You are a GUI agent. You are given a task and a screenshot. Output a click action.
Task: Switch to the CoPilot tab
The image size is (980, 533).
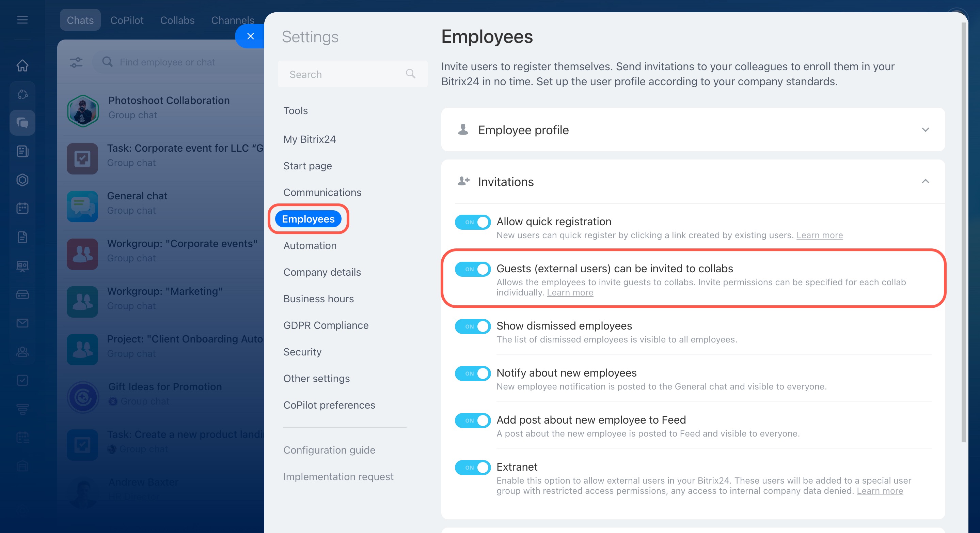(x=127, y=20)
